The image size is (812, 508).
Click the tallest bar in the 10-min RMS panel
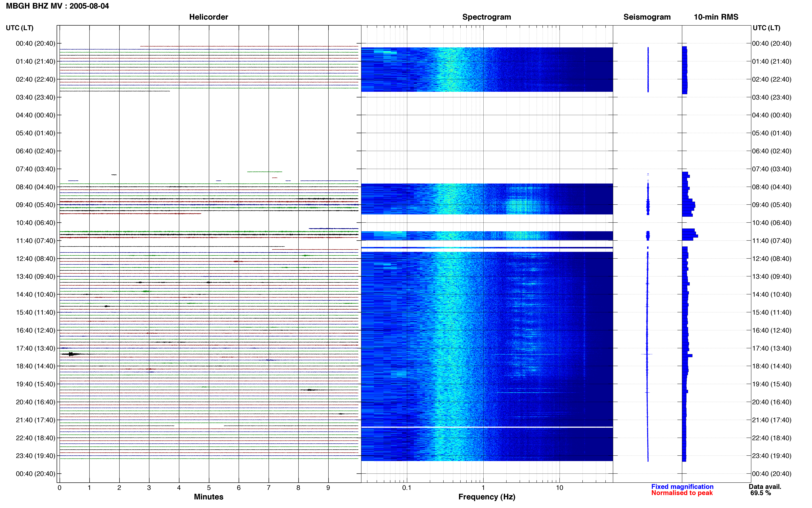(690, 236)
